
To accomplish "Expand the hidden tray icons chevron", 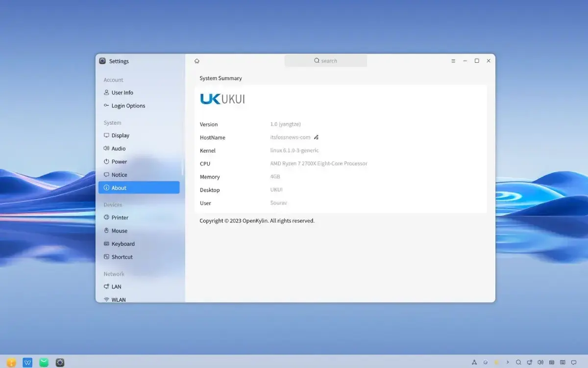I will (x=508, y=363).
